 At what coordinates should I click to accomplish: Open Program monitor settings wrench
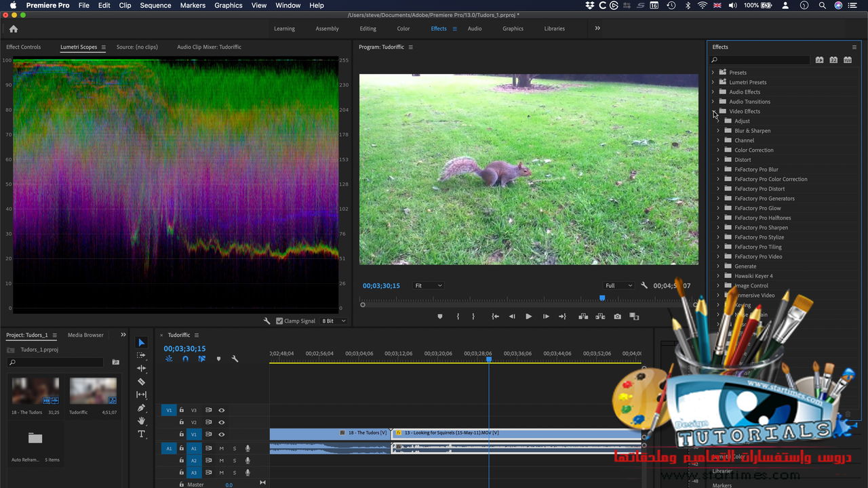tap(644, 285)
